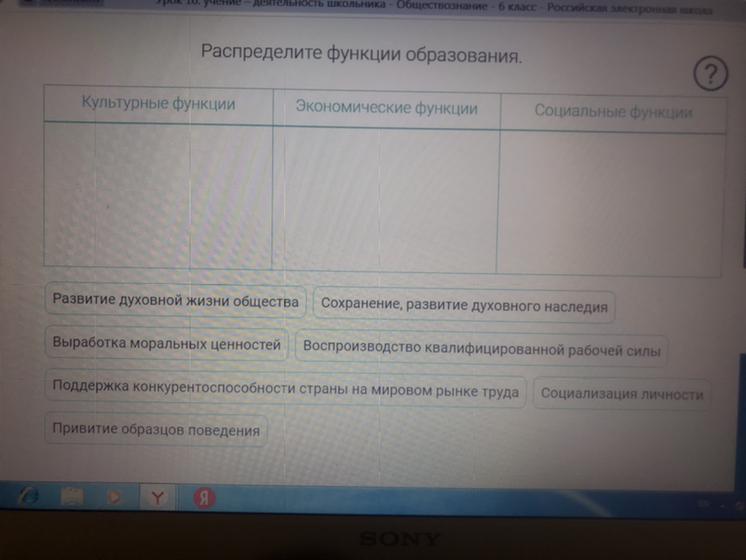The image size is (746, 560).
Task: Select the 'Поддержка конкурентоспособности страны' card
Action: (285, 388)
